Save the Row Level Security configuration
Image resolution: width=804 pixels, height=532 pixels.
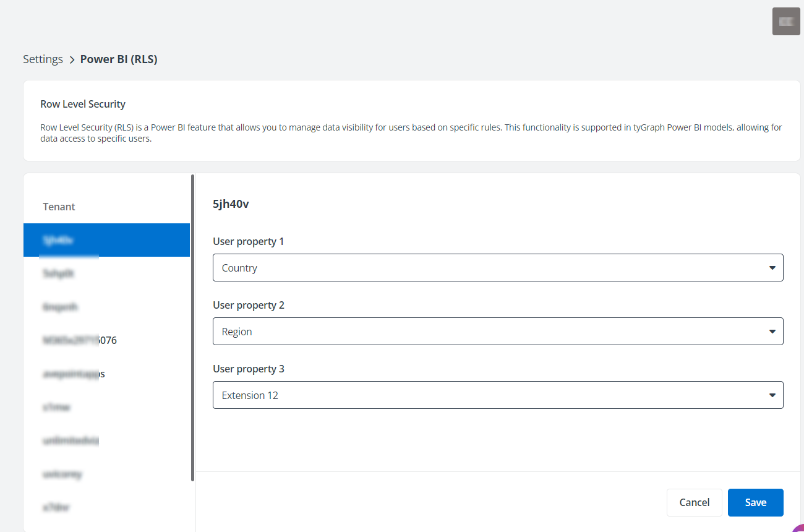(755, 502)
